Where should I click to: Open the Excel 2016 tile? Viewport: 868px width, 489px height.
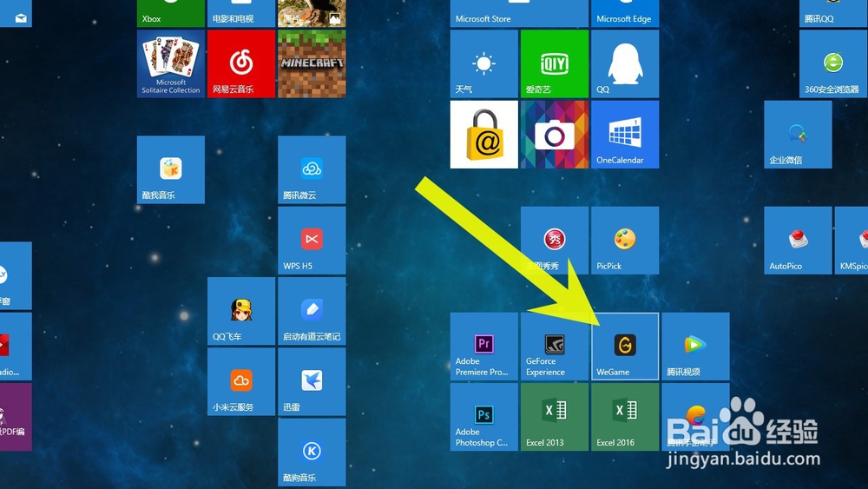click(625, 417)
